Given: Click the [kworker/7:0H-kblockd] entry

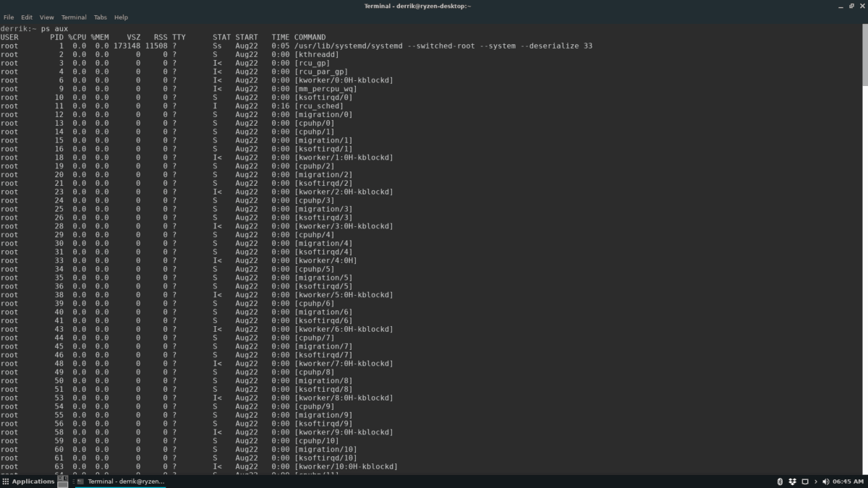Looking at the screenshot, I should click(x=344, y=364).
